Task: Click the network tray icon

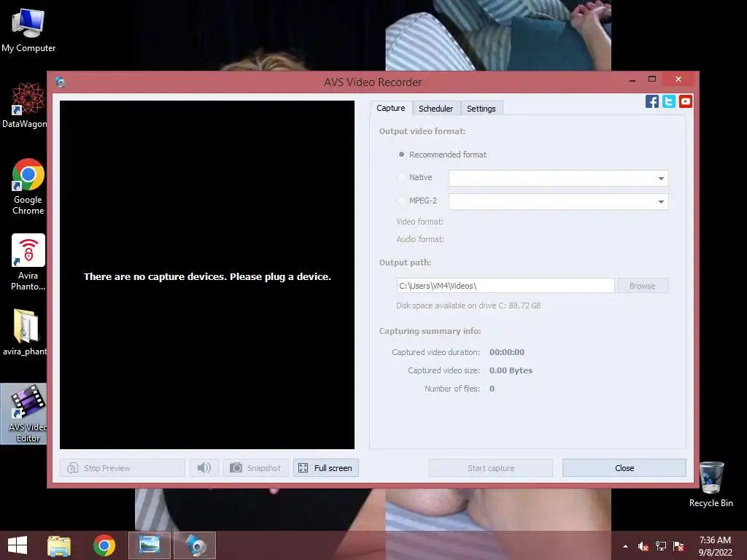Action: point(660,546)
